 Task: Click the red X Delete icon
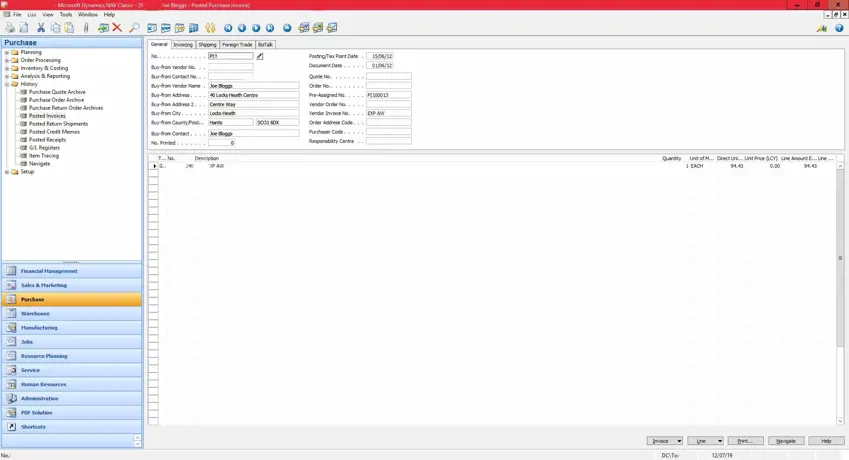pos(117,28)
